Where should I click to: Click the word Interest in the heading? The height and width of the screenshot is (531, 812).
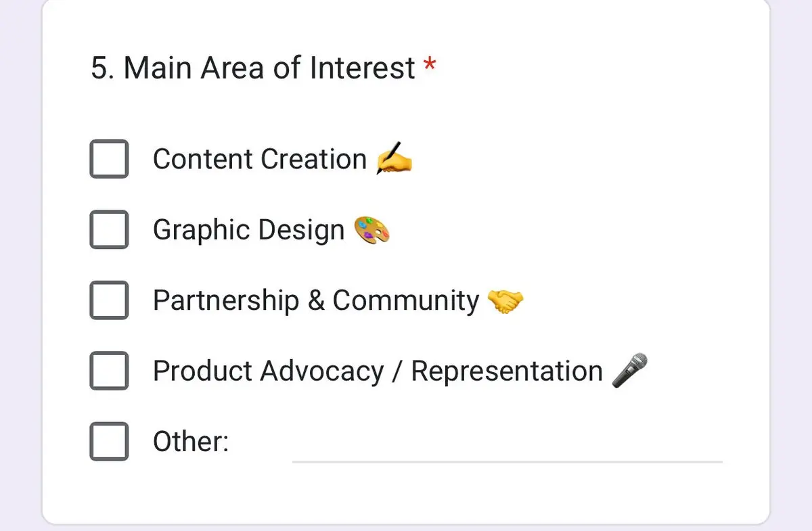tap(363, 68)
